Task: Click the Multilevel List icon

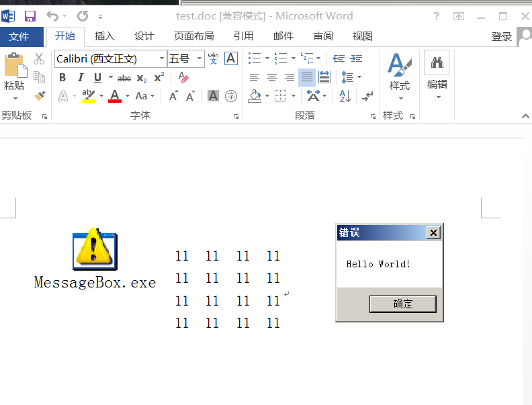Action: point(307,58)
